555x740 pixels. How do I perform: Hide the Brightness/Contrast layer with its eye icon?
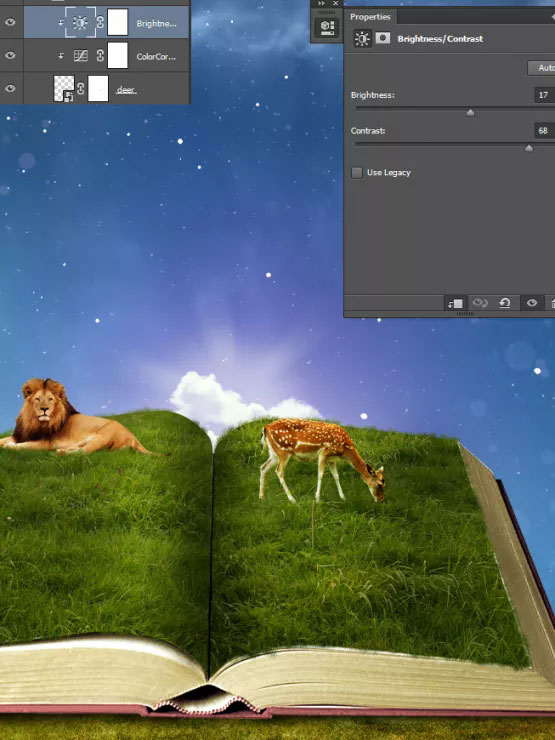(x=10, y=22)
